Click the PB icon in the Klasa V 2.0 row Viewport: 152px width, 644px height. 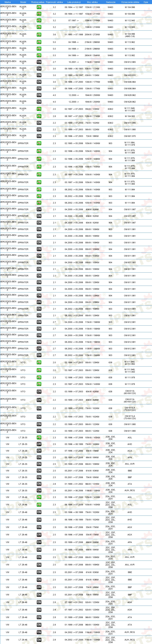(x=39, y=109)
